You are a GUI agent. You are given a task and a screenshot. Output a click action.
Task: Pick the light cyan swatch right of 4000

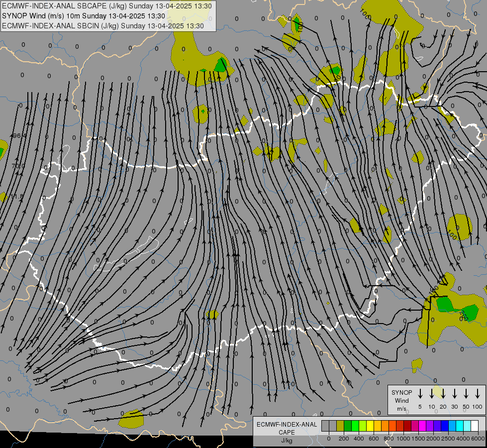(467, 426)
